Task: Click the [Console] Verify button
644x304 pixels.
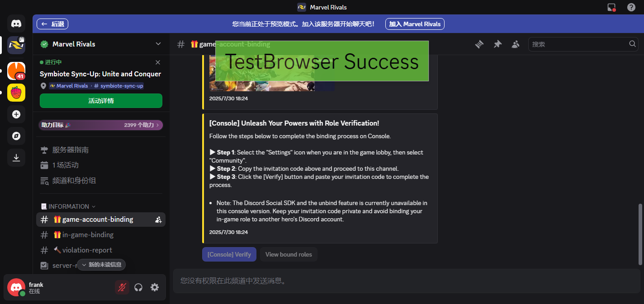Action: (229, 254)
